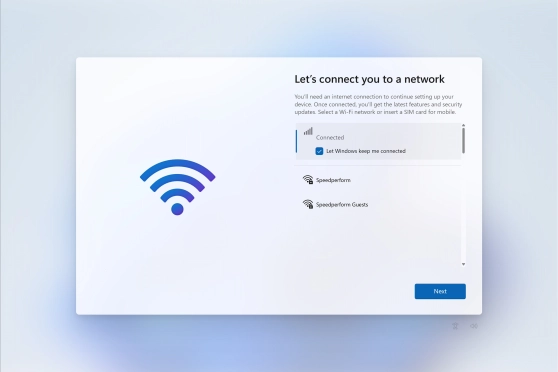Screen dimensions: 558x372
Task: Click the scrollbar track below the thumb
Action: [463, 208]
